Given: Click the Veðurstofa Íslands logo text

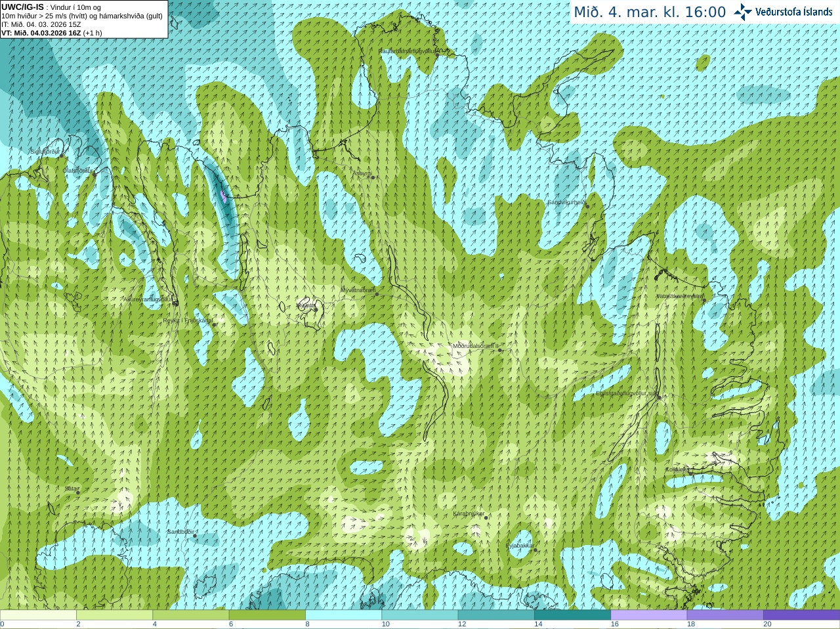Looking at the screenshot, I should (794, 12).
